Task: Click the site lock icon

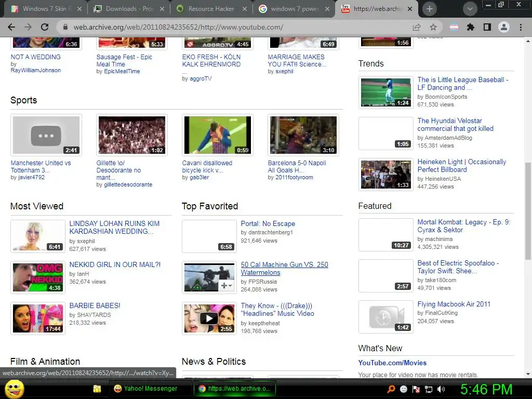Action: (65, 27)
